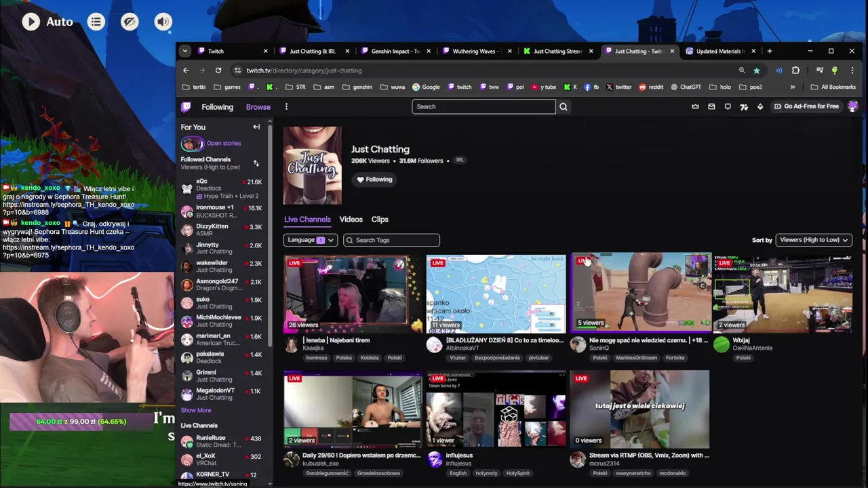Toggle the heart Following button for Just Chatting
This screenshot has width=868, height=488.
coord(374,180)
